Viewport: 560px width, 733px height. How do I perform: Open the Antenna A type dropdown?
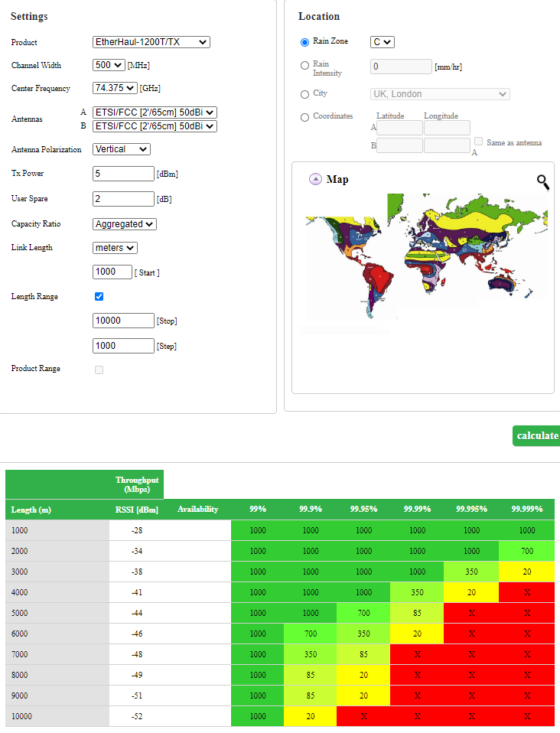coord(154,112)
